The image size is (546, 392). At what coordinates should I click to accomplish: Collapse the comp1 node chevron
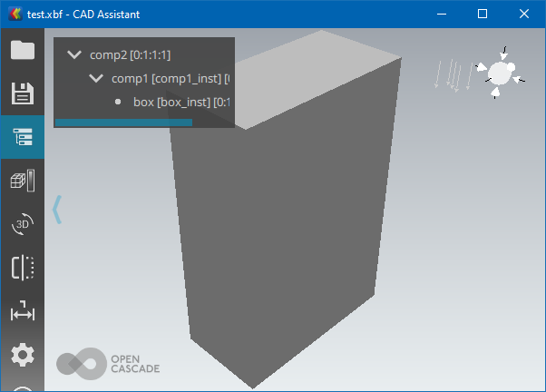(x=96, y=79)
